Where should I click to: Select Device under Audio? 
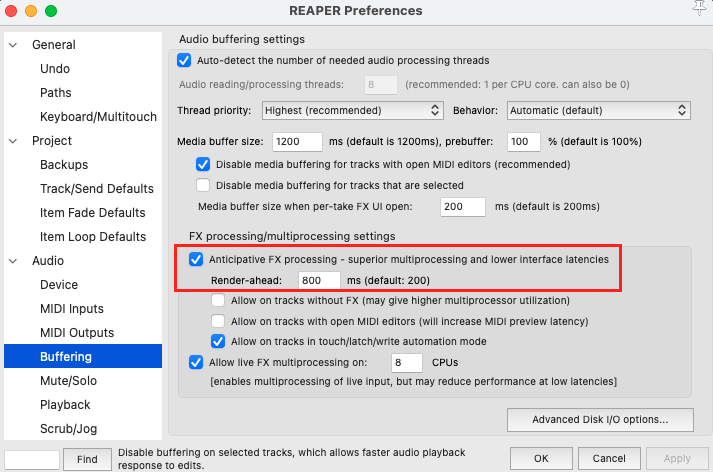pos(59,285)
